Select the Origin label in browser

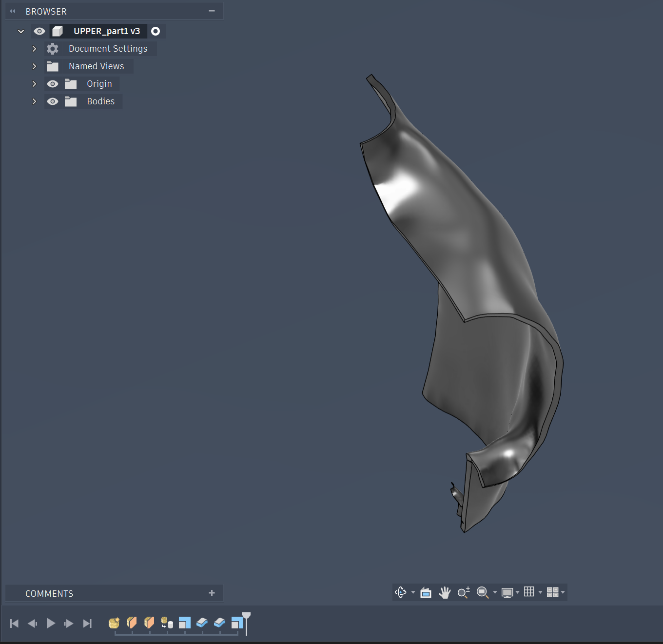tap(99, 84)
